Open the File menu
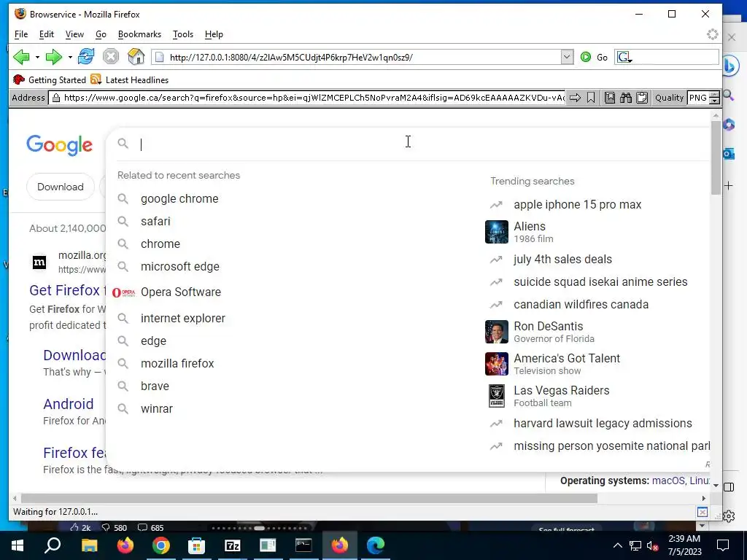Screen dimensions: 747x560 click(21, 34)
